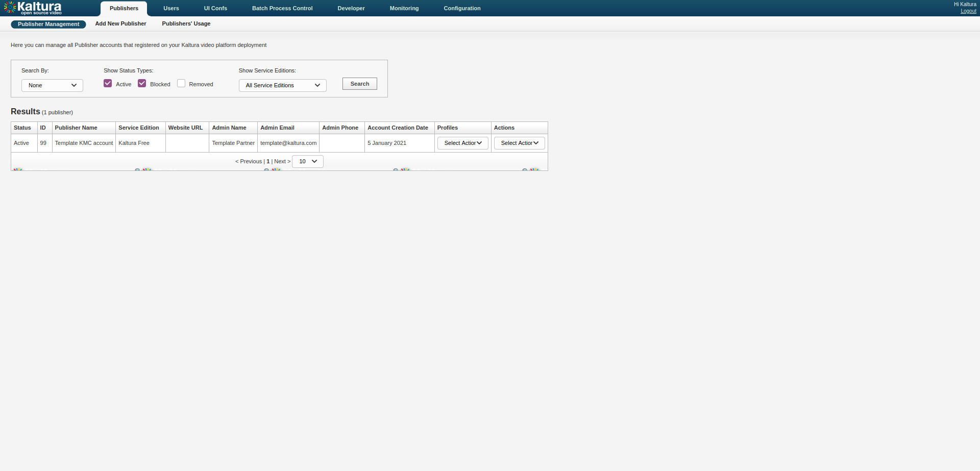Open the Batch Process Control tab

(282, 8)
